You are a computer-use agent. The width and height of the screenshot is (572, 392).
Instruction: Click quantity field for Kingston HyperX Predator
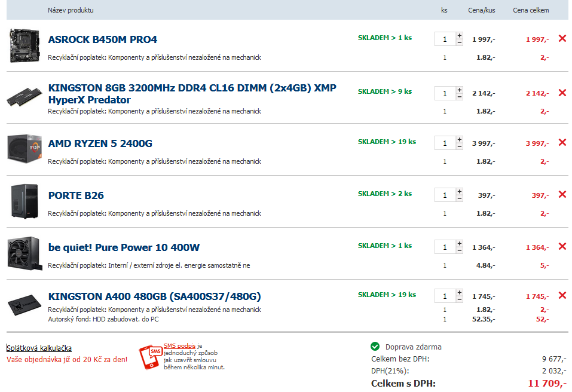coord(445,93)
